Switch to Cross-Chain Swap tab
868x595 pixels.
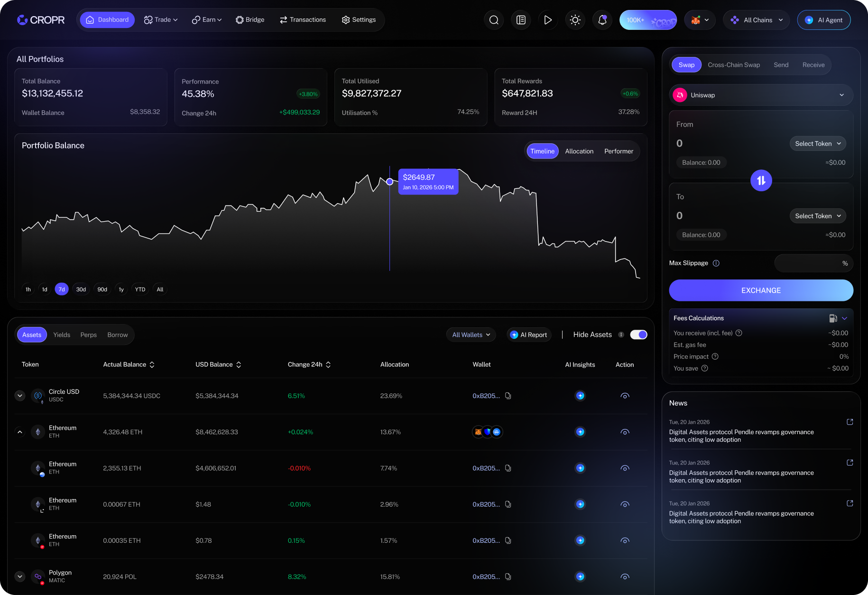[x=734, y=65]
